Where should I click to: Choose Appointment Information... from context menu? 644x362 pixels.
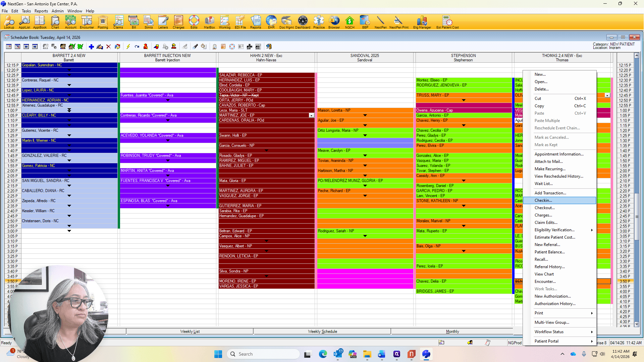pyautogui.click(x=560, y=154)
